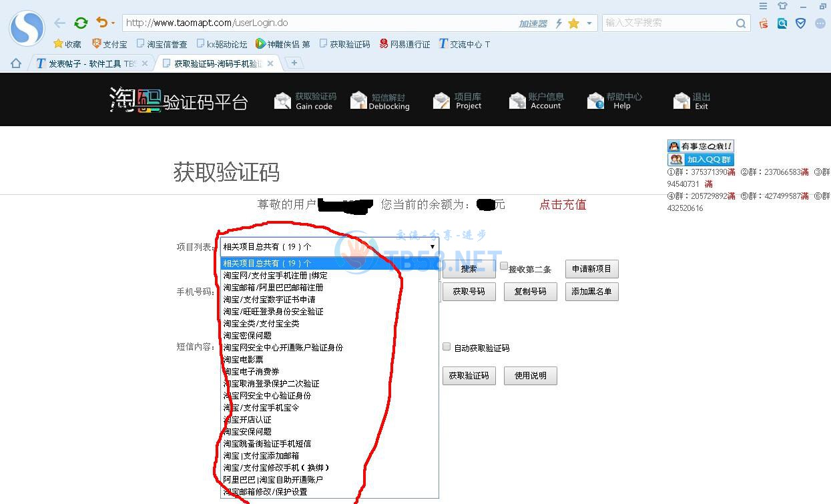This screenshot has height=504, width=831.
Task: Click the orange extension icon on the toolbar
Action: 764,23
